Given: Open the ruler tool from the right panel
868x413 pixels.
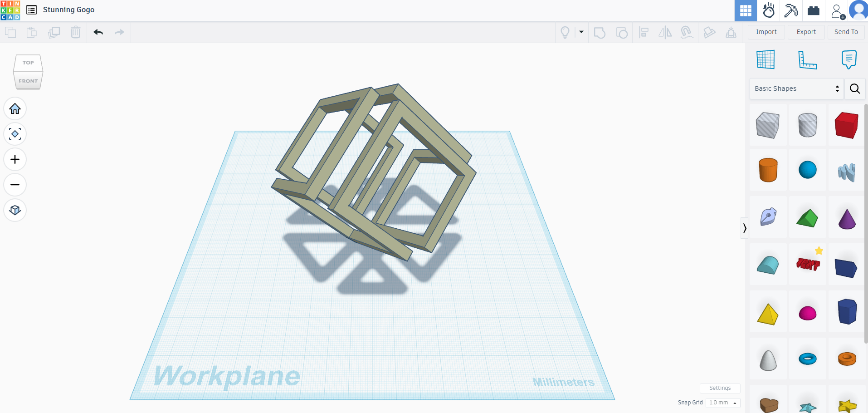Looking at the screenshot, I should [808, 59].
